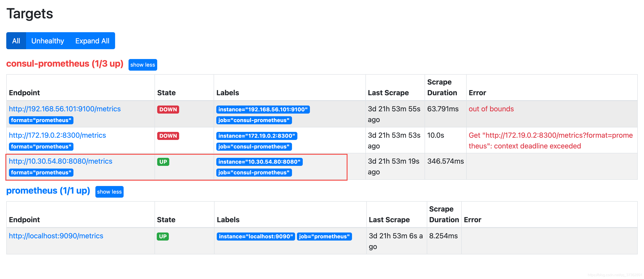Click last scrape "3d 21h 53m 19s ago"
The image size is (644, 279).
(x=393, y=167)
